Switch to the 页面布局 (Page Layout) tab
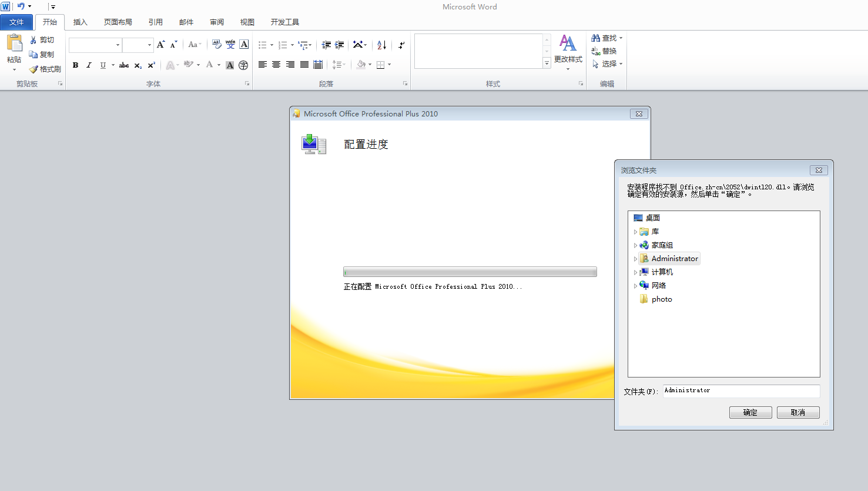 pos(118,22)
